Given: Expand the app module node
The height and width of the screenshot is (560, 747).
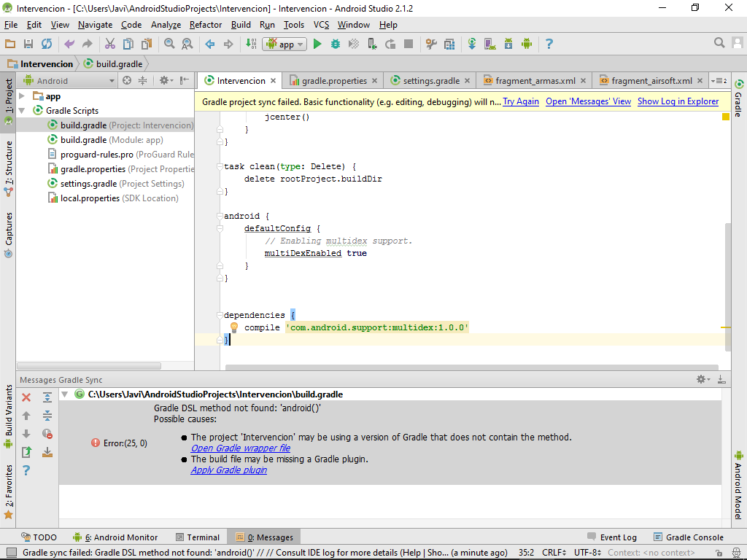Looking at the screenshot, I should tap(22, 96).
